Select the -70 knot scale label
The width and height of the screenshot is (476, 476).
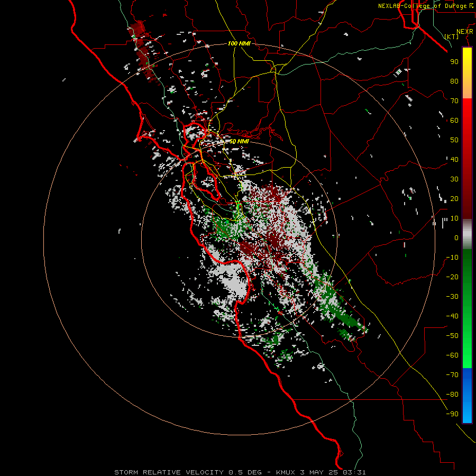[452, 375]
